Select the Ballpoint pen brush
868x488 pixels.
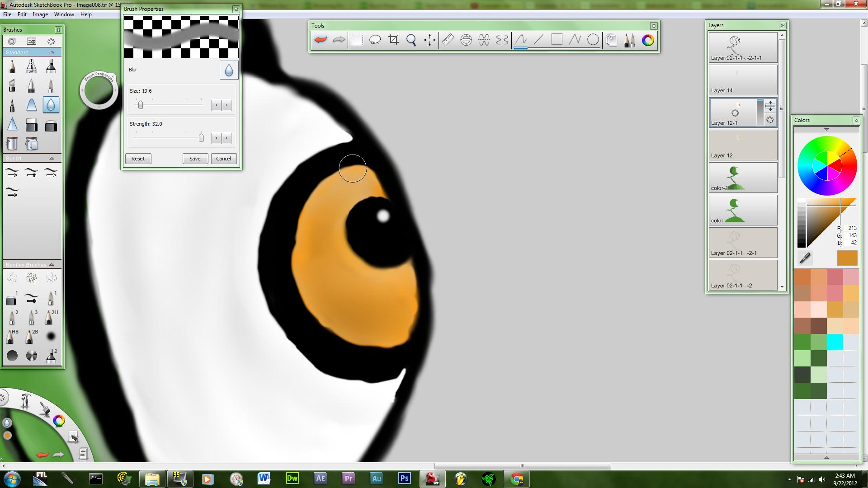[32, 85]
